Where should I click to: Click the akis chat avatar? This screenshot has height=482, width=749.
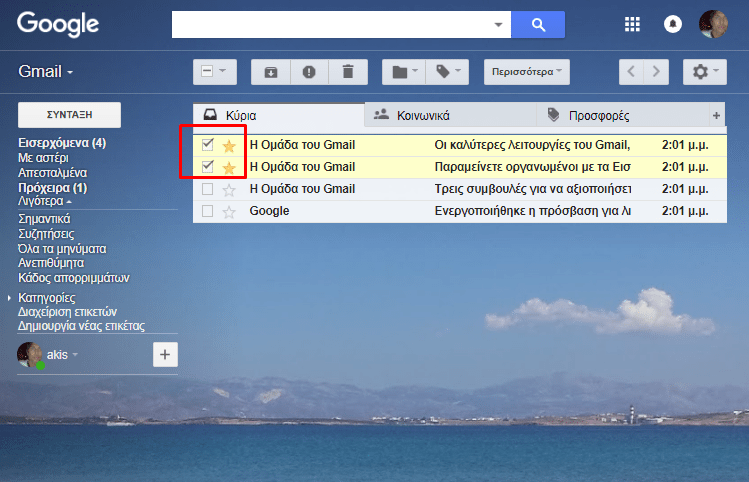click(x=30, y=355)
